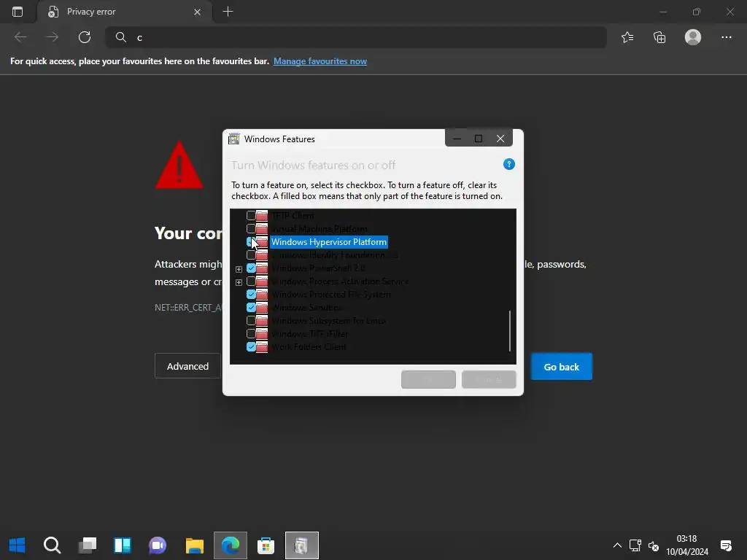This screenshot has width=747, height=560.
Task: Open File Explorer from taskbar
Action: point(194,545)
